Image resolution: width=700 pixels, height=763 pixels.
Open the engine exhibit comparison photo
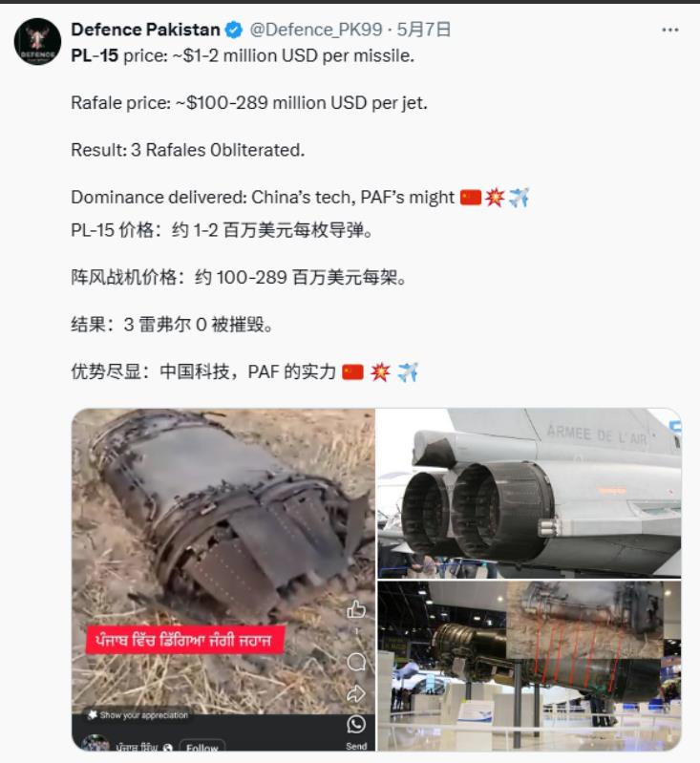530,666
